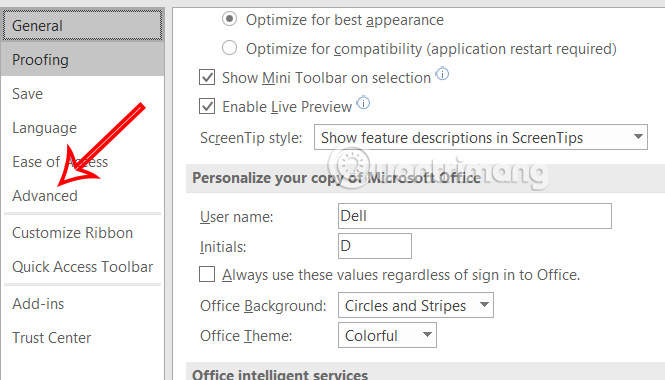
Task: Open the Customize Ribbon category
Action: pos(82,233)
